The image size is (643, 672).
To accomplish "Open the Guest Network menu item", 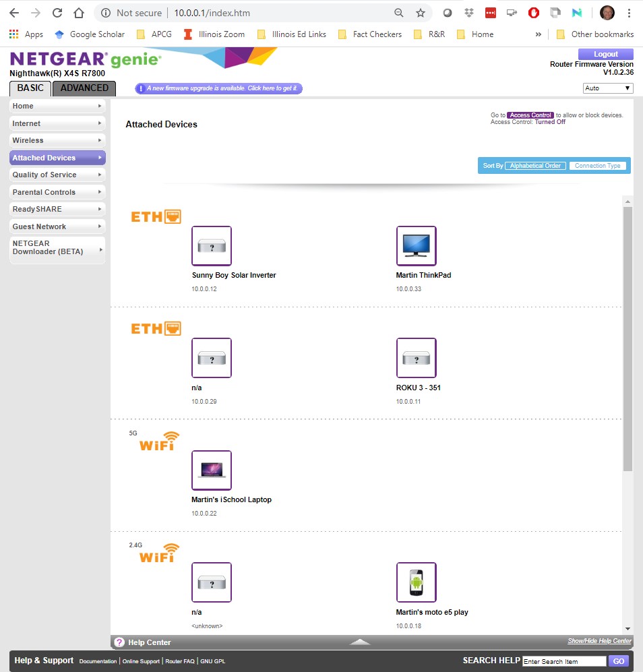I will click(57, 226).
